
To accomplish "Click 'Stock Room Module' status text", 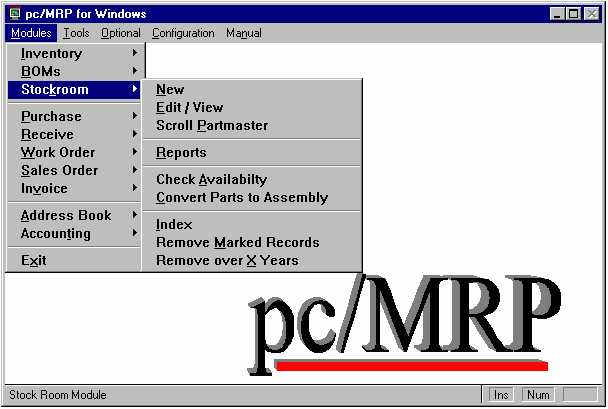I will pos(58,395).
